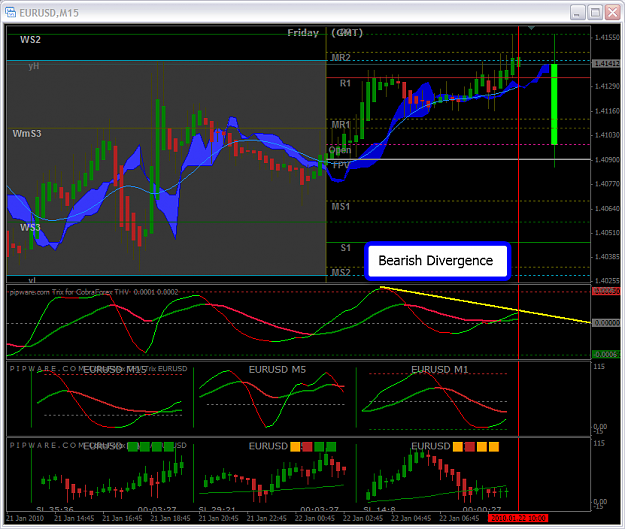The width and height of the screenshot is (625, 529).
Task: Click the first green signal square in M15 candle panel
Action: [132, 446]
